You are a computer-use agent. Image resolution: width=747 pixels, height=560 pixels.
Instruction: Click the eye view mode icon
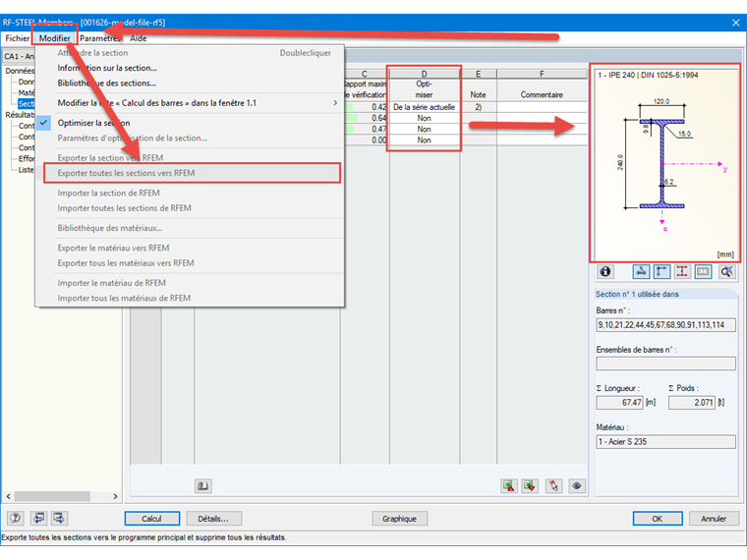click(x=576, y=485)
